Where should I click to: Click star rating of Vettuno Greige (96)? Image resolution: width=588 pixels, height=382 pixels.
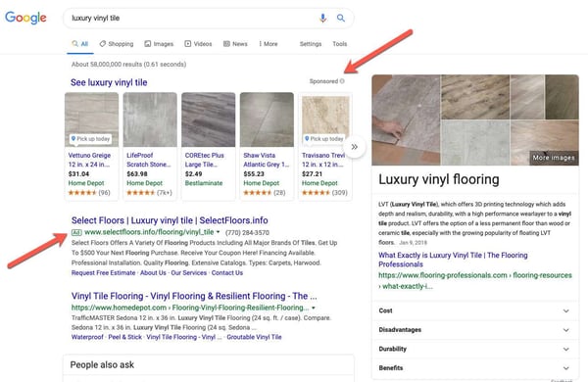(82, 193)
